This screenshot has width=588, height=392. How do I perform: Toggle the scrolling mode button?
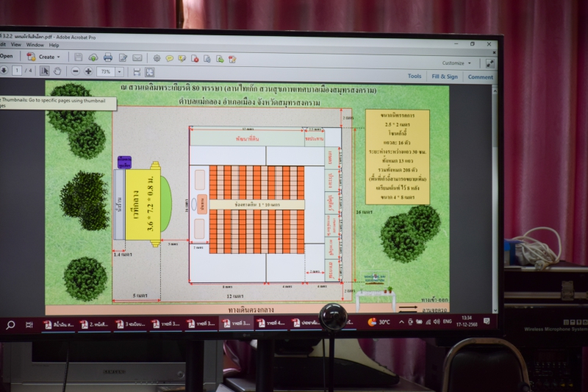pos(137,72)
